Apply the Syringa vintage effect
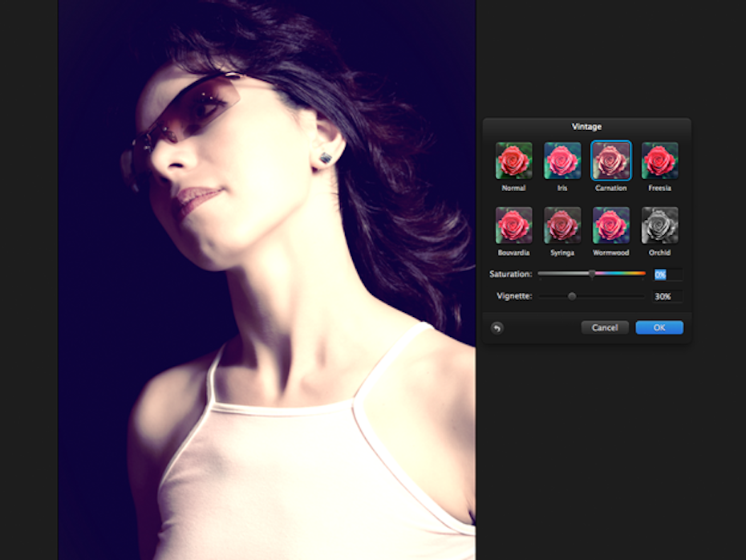The width and height of the screenshot is (746, 560). tap(562, 225)
